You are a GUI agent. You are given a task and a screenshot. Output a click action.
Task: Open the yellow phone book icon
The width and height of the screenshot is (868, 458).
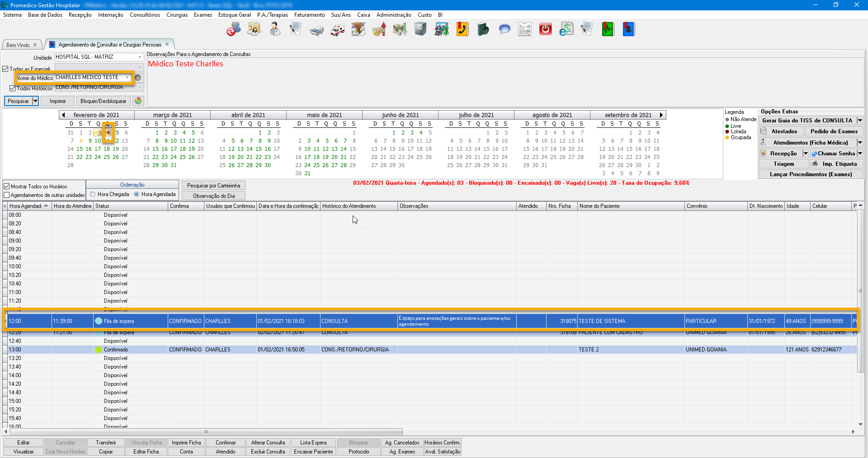coord(462,29)
